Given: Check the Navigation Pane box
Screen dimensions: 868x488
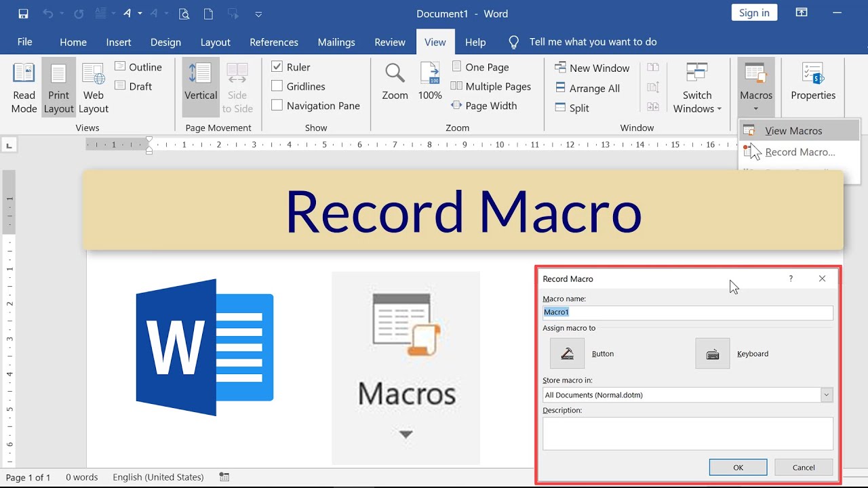Looking at the screenshot, I should pyautogui.click(x=277, y=105).
